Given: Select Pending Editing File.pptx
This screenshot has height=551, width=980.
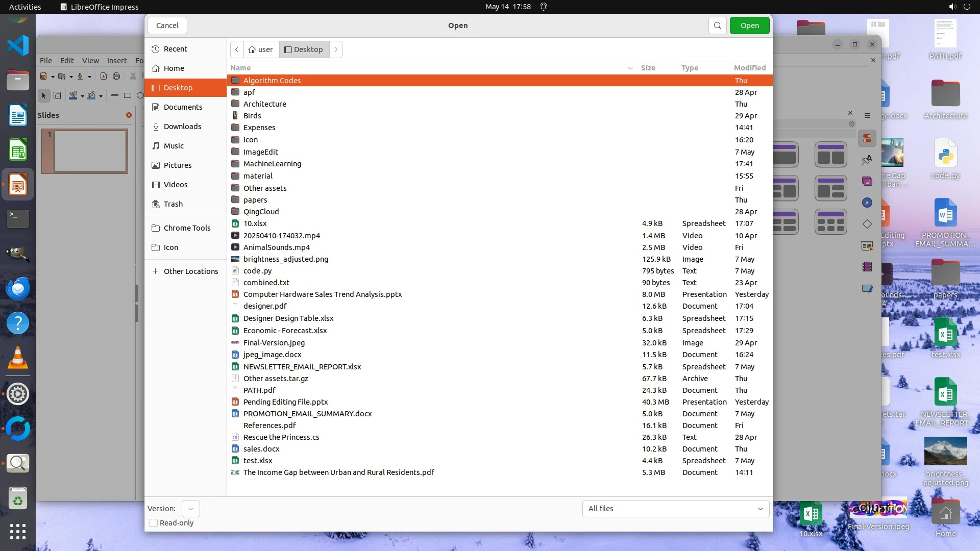Looking at the screenshot, I should click(285, 402).
